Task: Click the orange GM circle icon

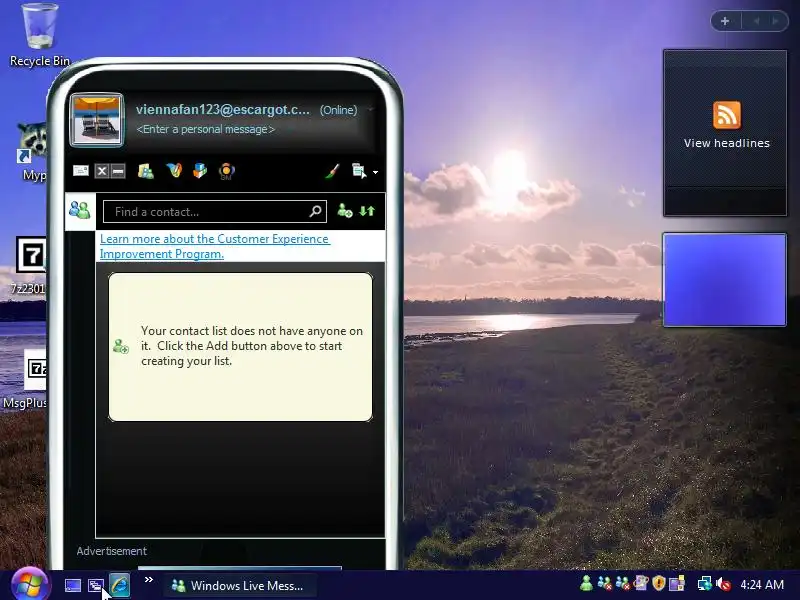Action: tap(227, 171)
